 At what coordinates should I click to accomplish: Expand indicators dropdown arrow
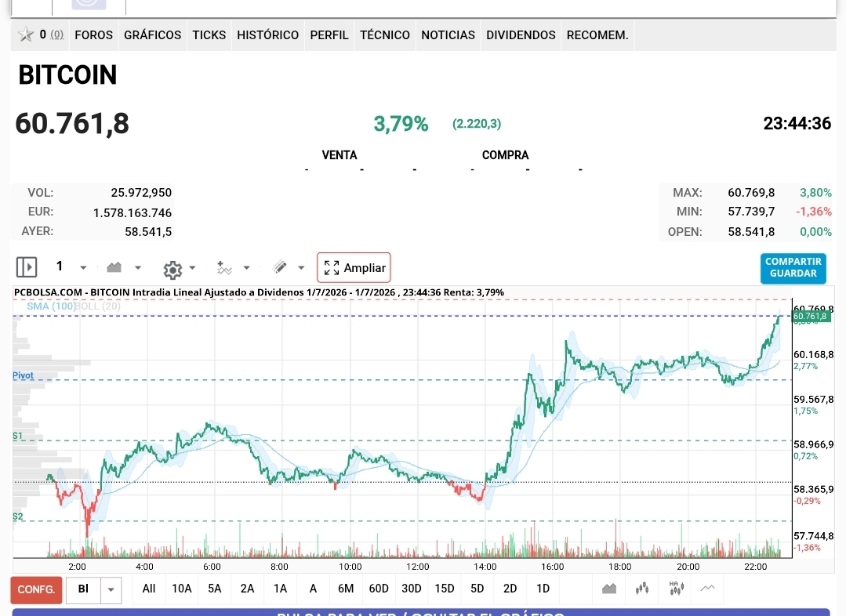(x=246, y=267)
